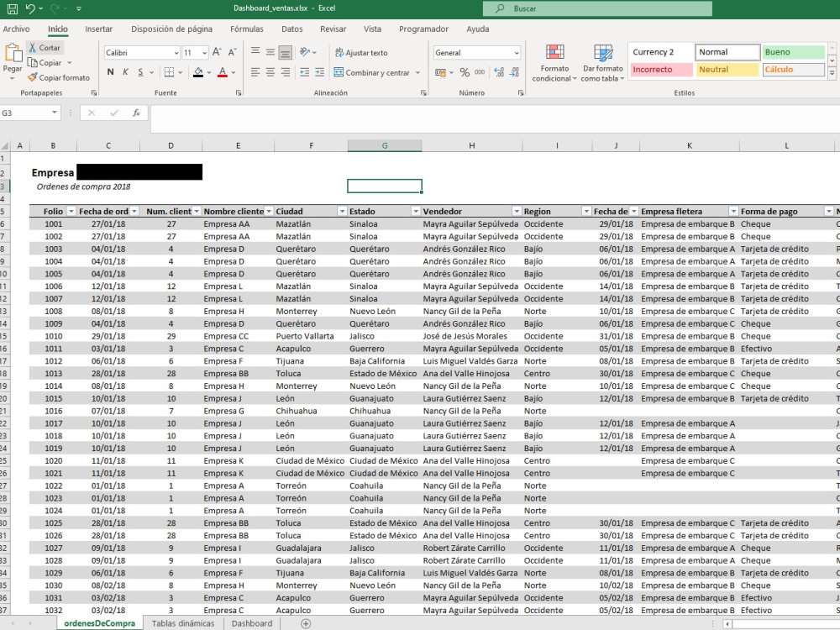Undo the last action
The image size is (840, 630).
30,8
